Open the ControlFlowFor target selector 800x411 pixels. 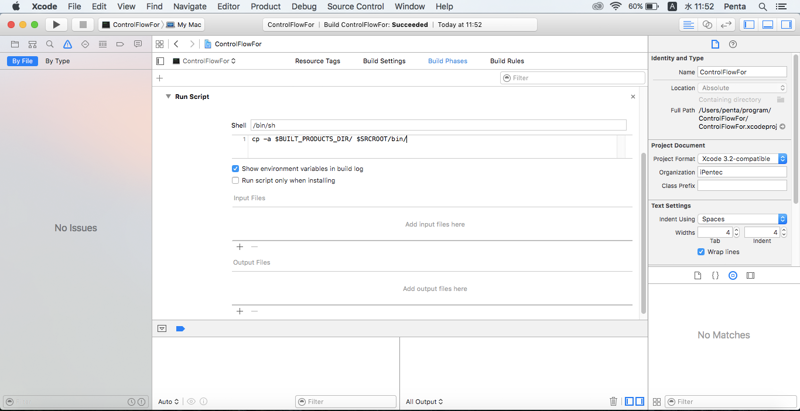[x=204, y=61]
